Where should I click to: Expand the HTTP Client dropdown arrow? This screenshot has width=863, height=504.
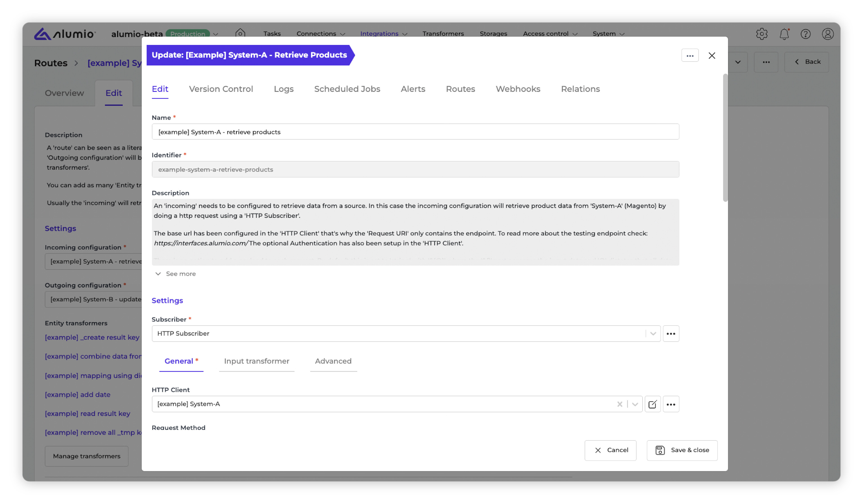[x=635, y=404]
